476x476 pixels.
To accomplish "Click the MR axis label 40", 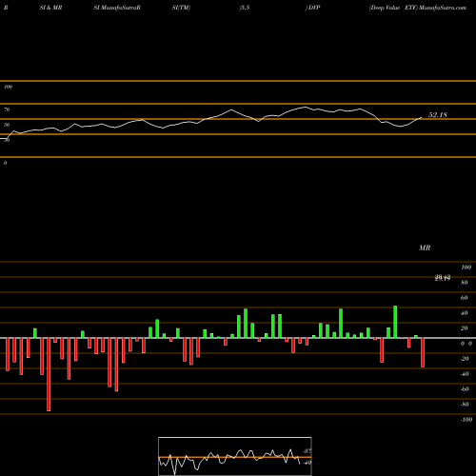I will (x=465, y=313).
